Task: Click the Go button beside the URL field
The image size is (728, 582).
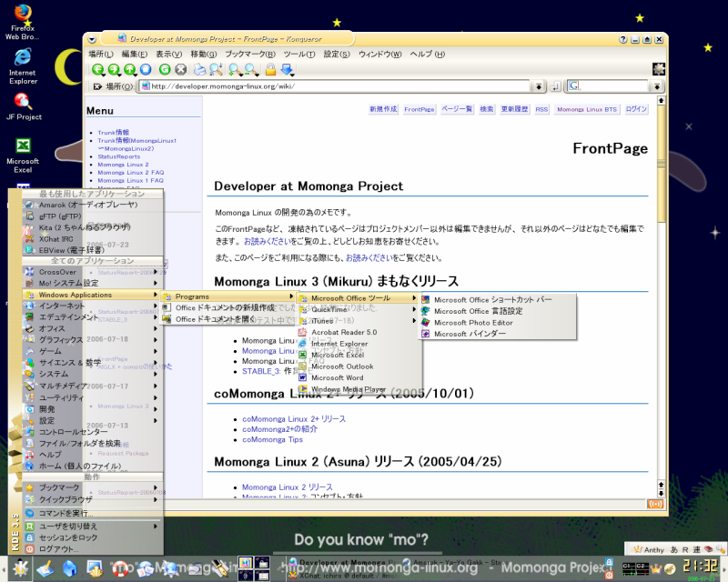Action: pyautogui.click(x=556, y=86)
